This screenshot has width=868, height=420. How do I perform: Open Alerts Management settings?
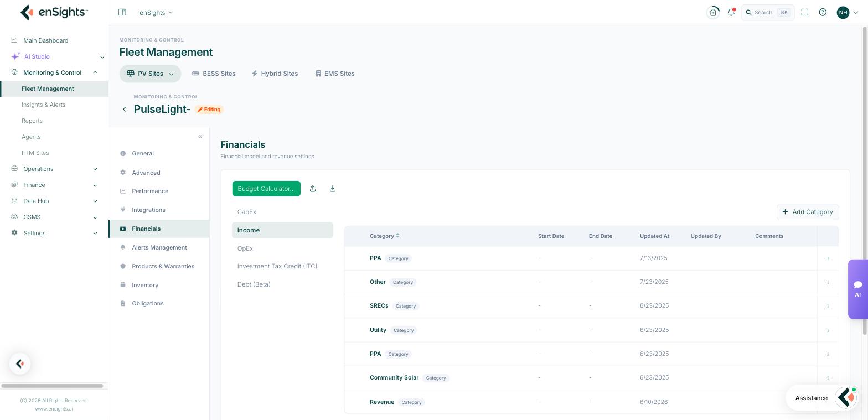pyautogui.click(x=159, y=247)
